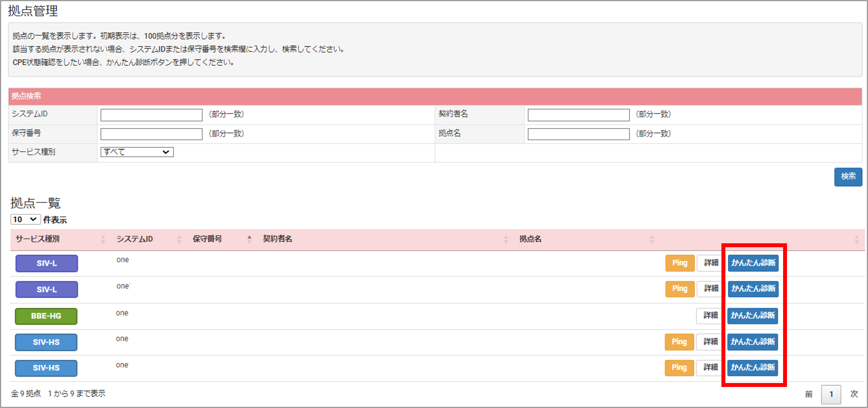The height and width of the screenshot is (408, 868).
Task: Click Ping in last SIV-HS row
Action: [679, 368]
